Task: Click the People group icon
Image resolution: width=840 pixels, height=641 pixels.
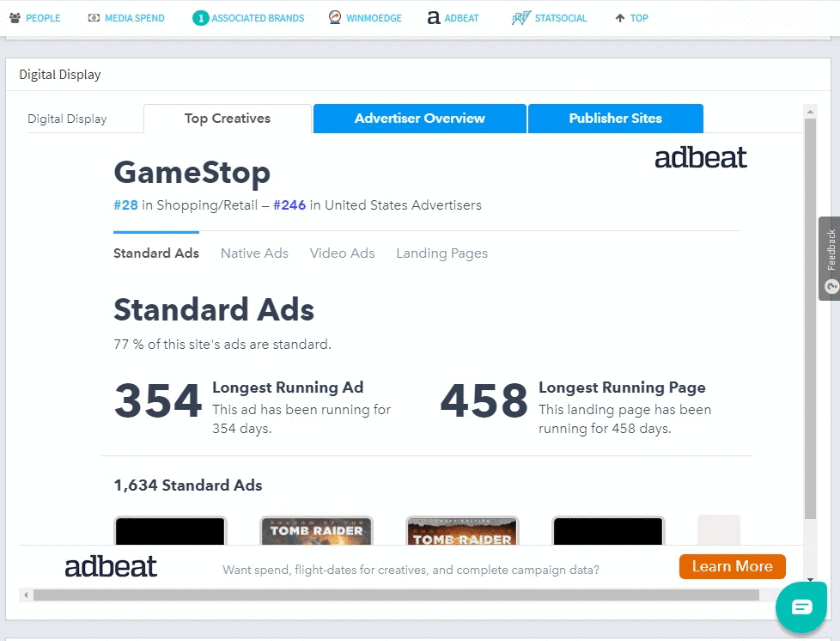Action: (15, 18)
